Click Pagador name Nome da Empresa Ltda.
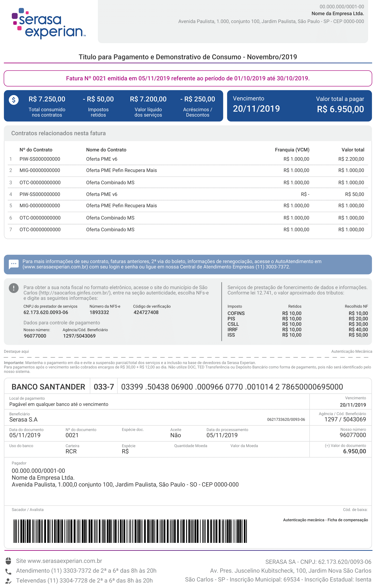 43,478
